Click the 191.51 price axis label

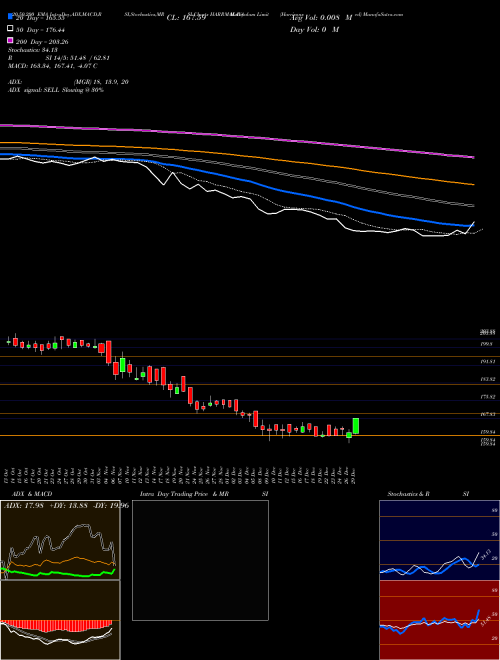[488, 362]
